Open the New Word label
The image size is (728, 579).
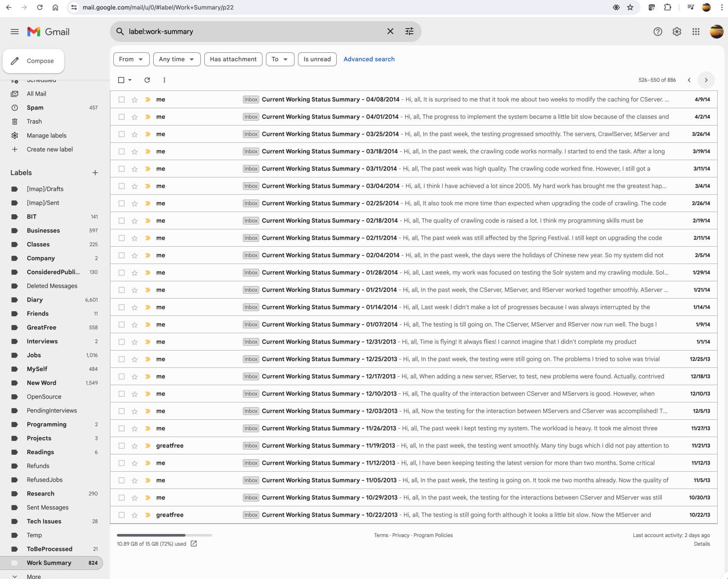pyautogui.click(x=52, y=383)
